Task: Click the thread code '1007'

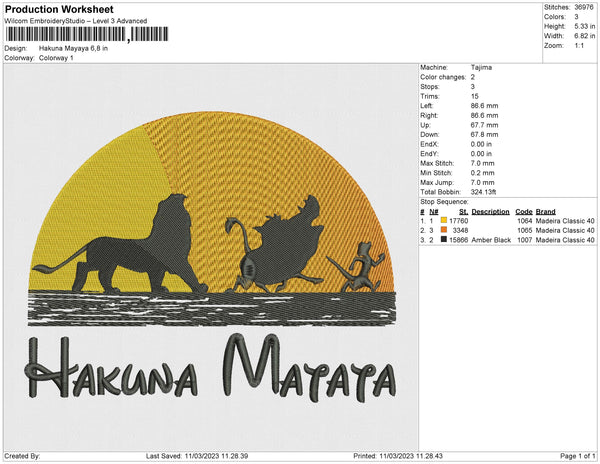Action: pyautogui.click(x=525, y=240)
